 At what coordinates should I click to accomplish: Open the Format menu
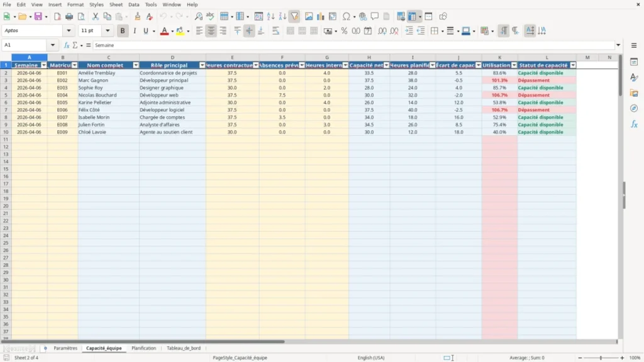pos(75,4)
